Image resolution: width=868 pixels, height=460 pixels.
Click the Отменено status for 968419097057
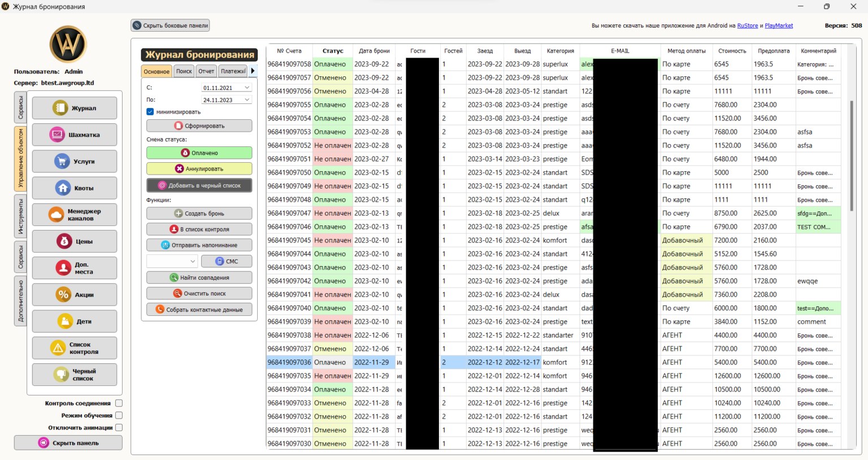[333, 77]
